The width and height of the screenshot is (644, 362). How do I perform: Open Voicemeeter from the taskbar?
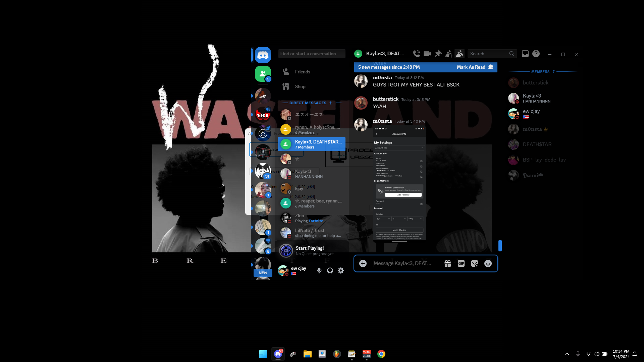click(x=367, y=354)
